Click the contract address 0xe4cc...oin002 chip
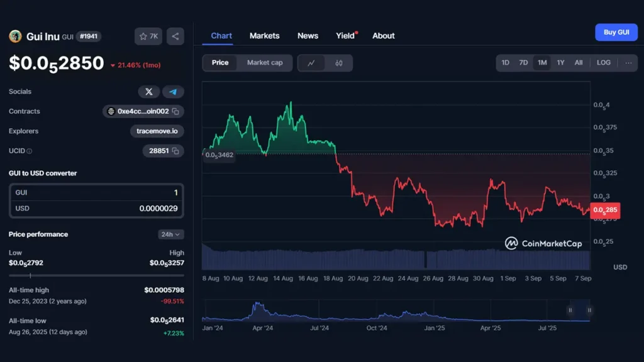 tap(143, 111)
